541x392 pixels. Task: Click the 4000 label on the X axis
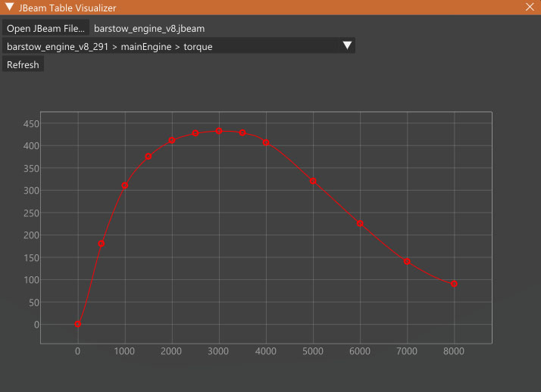(266, 351)
